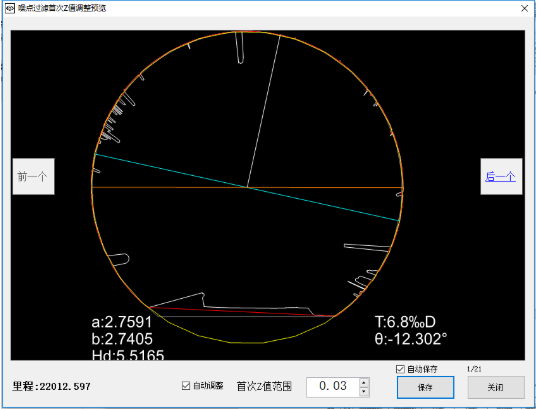Viewport: 538px width, 409px height.
Task: Close the preview dialog with the X
Action: pyautogui.click(x=524, y=8)
